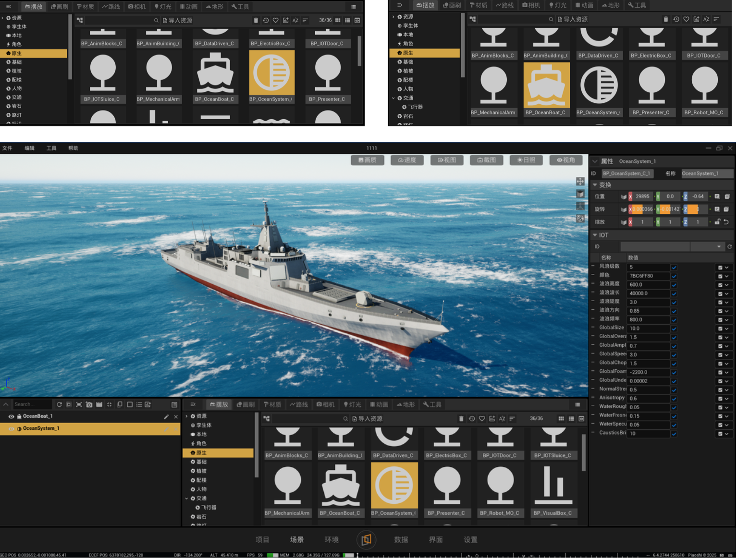This screenshot has height=560, width=737.
Task: Open the chevron dropdown ending the 风浪级数 row
Action: click(727, 268)
